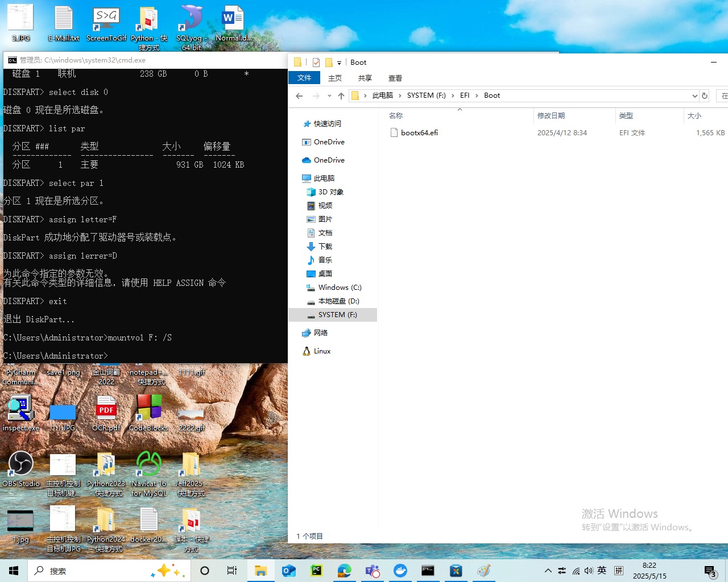Click the cmd.exe window title bar icon
This screenshot has width=728, height=582.
12,60
